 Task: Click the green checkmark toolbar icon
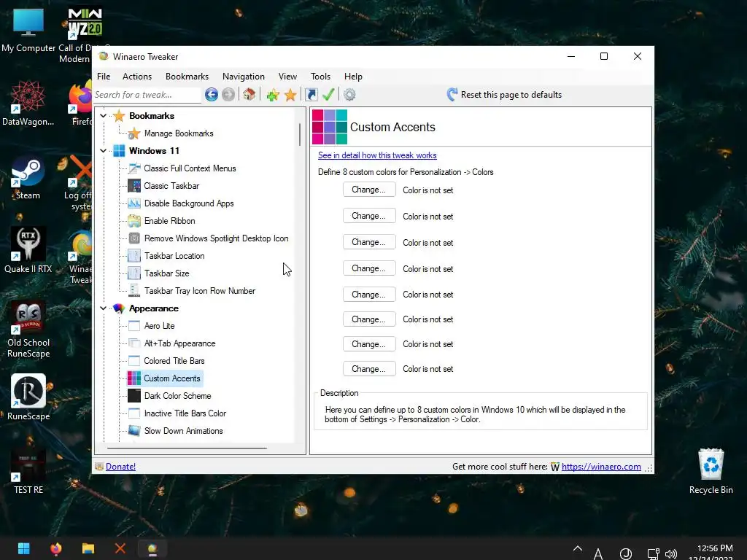click(328, 94)
